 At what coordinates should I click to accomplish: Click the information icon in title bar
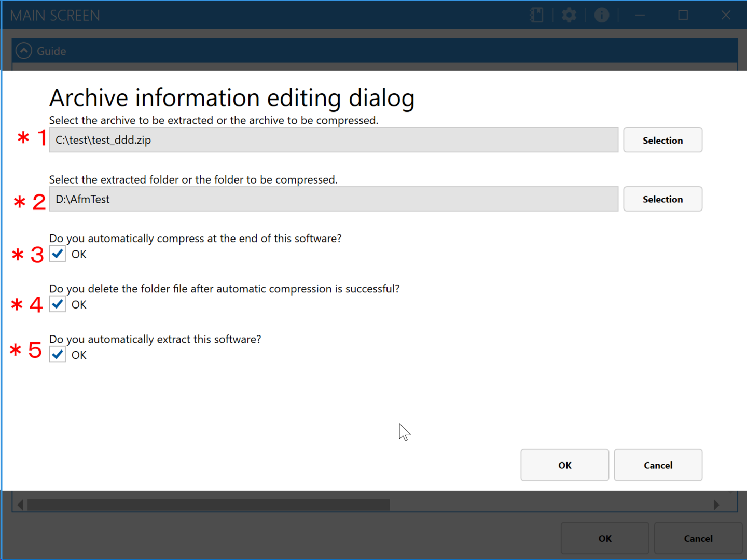[x=601, y=15]
